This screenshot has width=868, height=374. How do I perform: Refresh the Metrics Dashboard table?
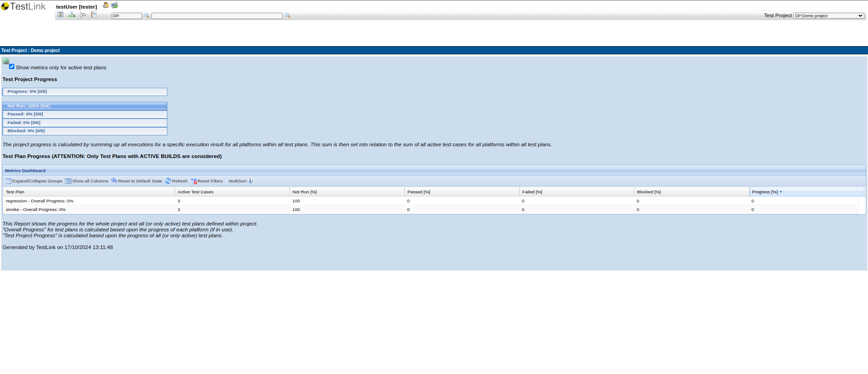point(176,181)
